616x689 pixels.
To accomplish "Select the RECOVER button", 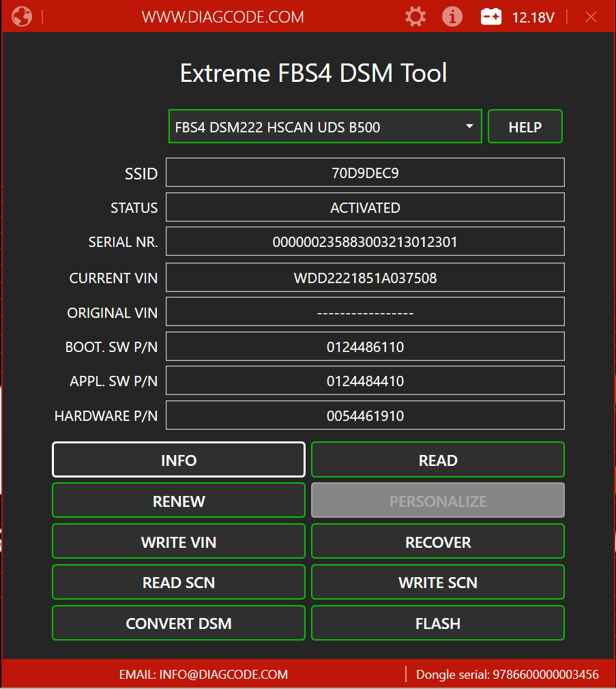I will [437, 542].
